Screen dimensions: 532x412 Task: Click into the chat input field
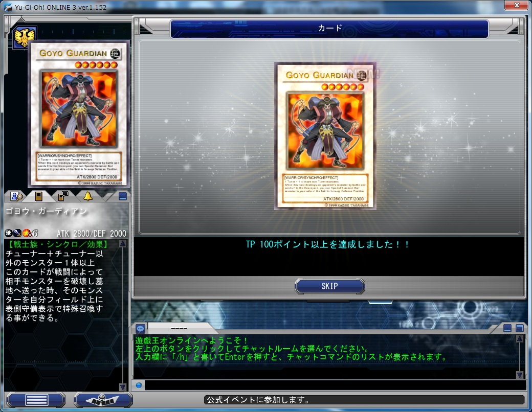pyautogui.click(x=335, y=385)
